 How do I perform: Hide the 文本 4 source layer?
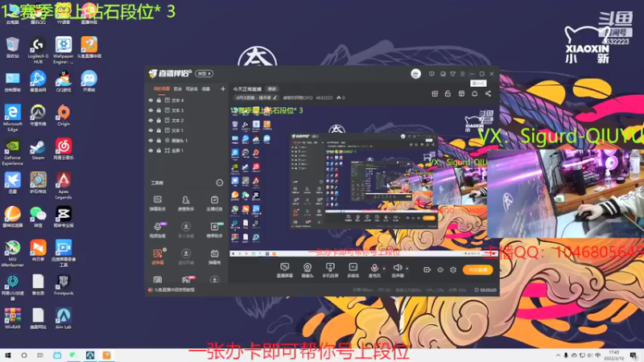tap(151, 100)
